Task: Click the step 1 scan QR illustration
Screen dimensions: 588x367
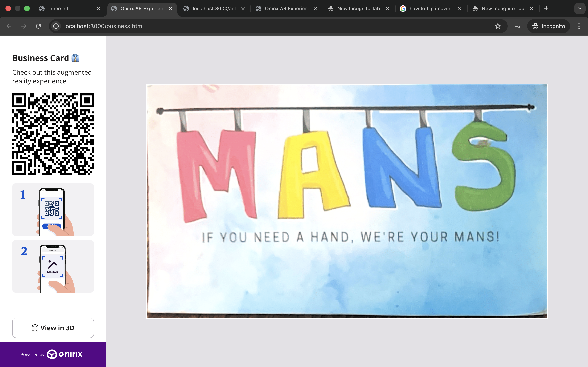Action: point(53,209)
